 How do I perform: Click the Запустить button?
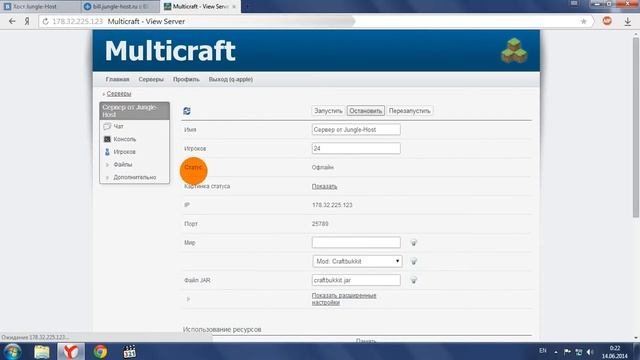tap(328, 111)
